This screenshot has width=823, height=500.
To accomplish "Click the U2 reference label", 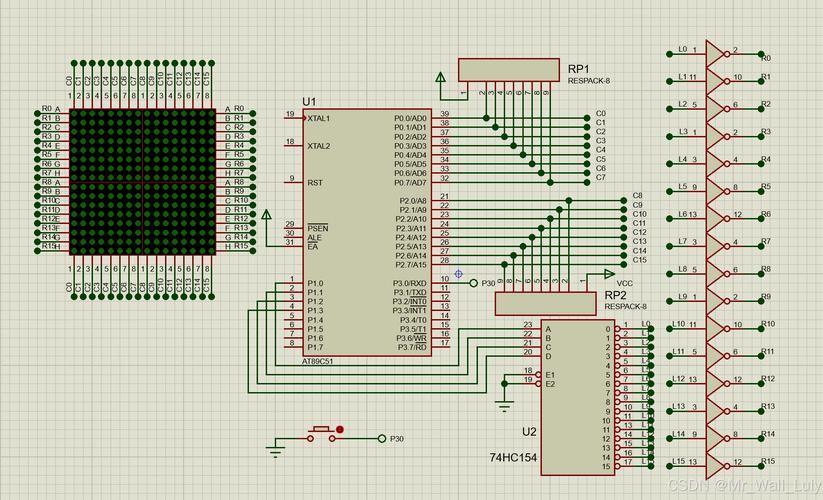I will tap(529, 432).
